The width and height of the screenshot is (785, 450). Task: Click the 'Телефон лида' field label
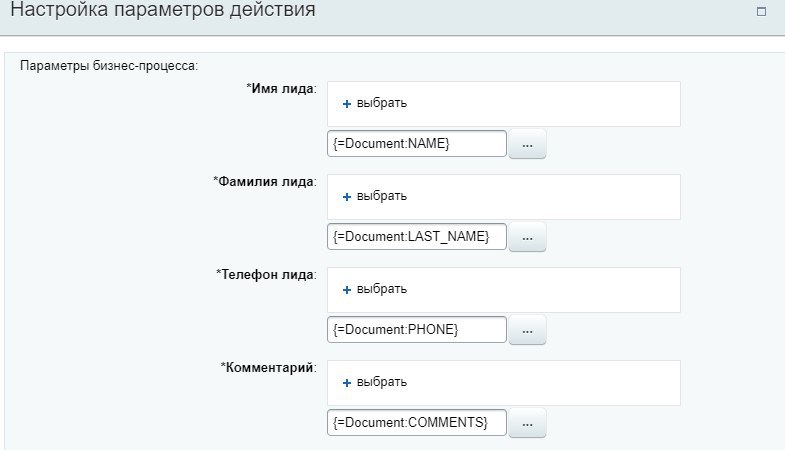pos(266,275)
